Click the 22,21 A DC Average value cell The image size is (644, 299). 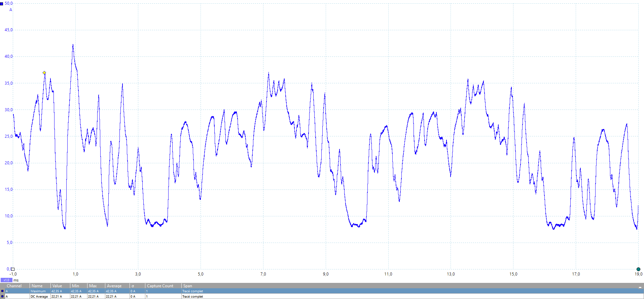point(57,297)
